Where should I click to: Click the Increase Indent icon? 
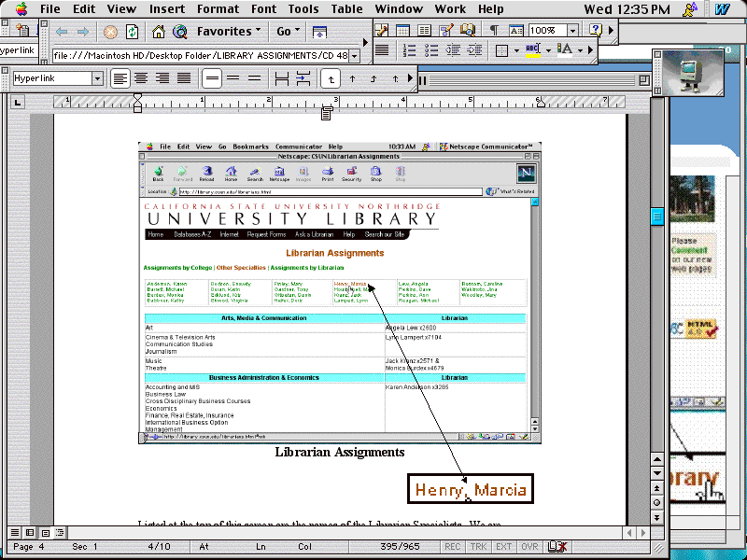474,50
